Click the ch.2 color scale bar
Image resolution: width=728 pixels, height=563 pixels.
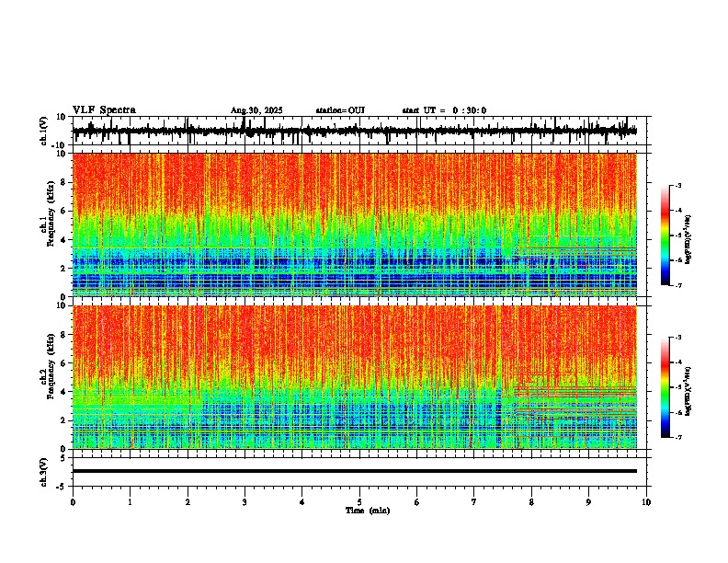pyautogui.click(x=665, y=387)
